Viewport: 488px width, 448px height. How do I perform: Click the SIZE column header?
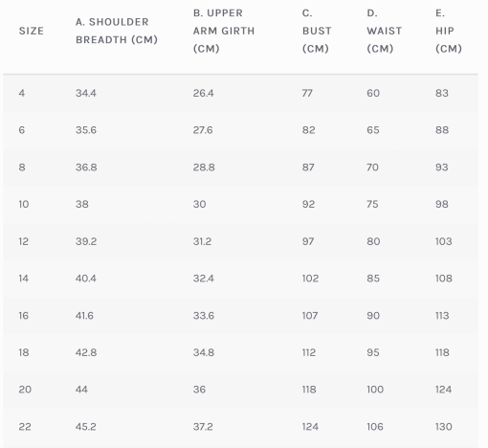[32, 31]
